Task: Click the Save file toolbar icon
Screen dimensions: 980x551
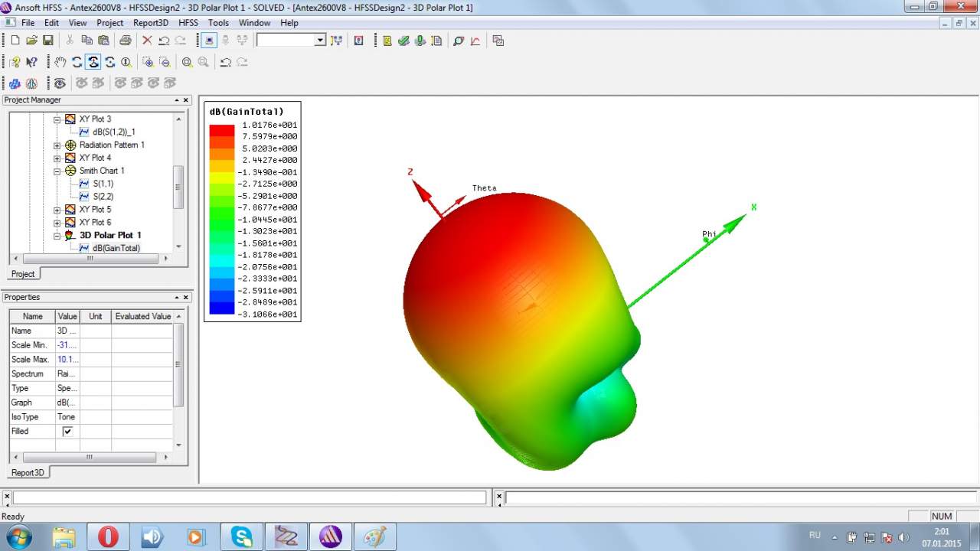Action: pos(47,41)
